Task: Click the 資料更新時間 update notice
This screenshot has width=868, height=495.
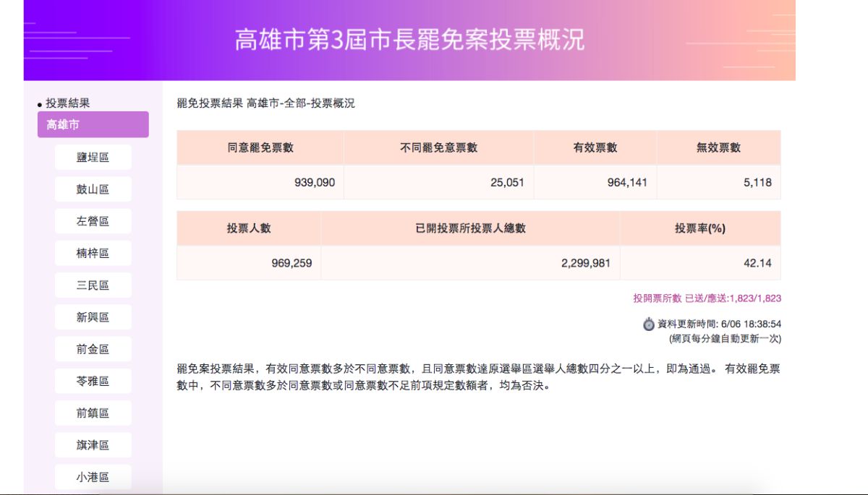Action: click(720, 324)
